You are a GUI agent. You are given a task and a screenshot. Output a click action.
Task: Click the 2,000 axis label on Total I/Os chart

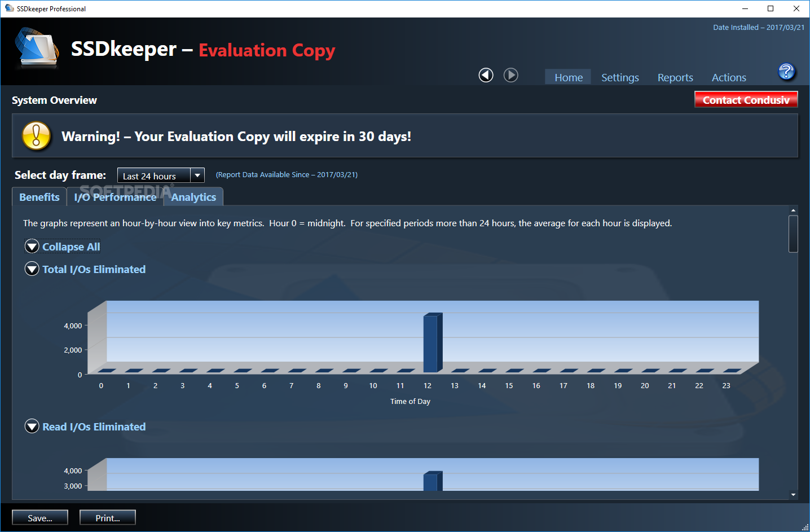pos(73,350)
